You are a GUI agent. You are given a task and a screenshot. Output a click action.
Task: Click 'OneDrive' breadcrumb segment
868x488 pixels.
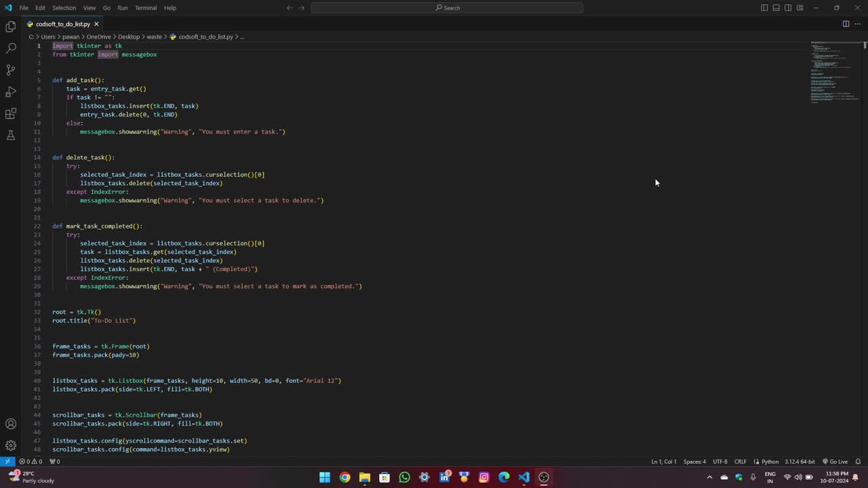click(98, 37)
